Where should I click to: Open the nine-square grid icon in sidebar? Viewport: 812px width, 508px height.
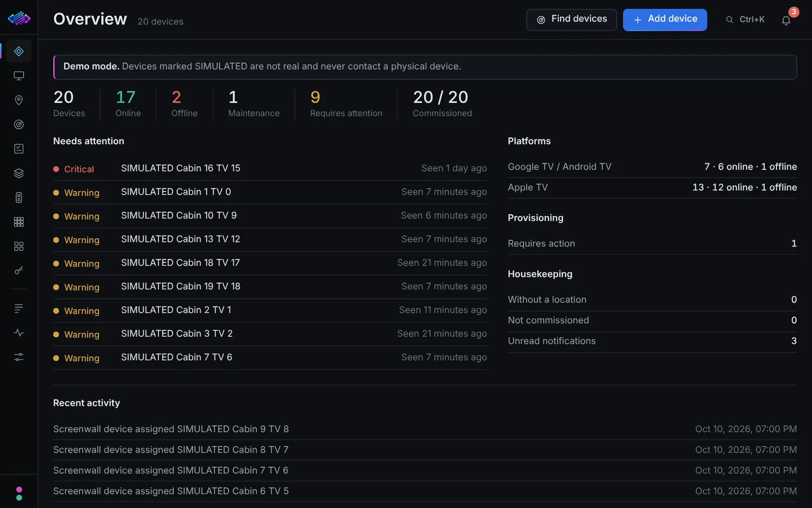tap(19, 222)
